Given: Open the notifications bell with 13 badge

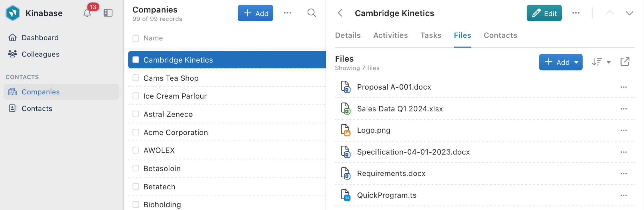Looking at the screenshot, I should pyautogui.click(x=87, y=13).
